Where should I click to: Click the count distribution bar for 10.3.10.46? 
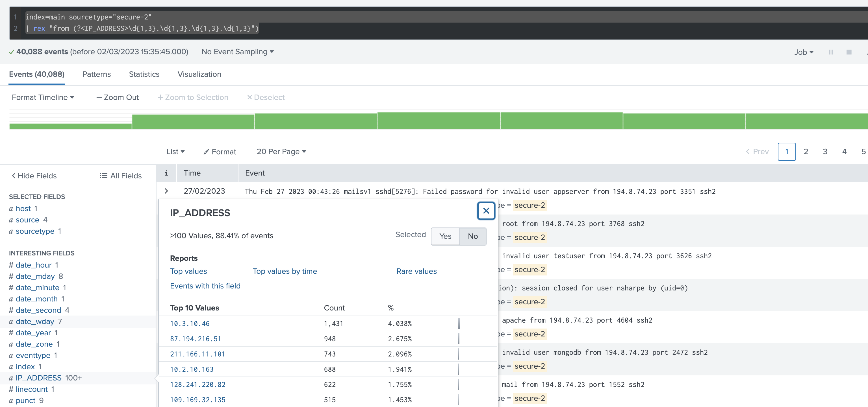coord(459,323)
